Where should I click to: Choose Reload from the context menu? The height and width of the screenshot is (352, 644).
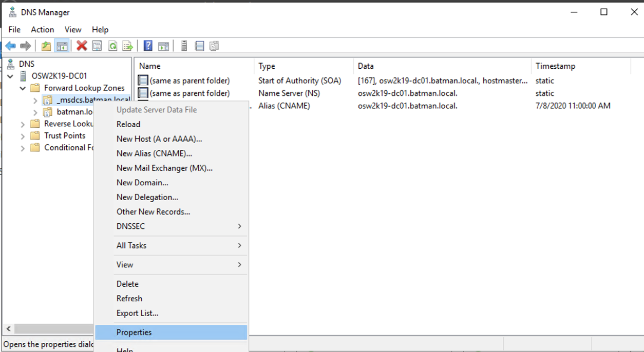click(x=128, y=124)
